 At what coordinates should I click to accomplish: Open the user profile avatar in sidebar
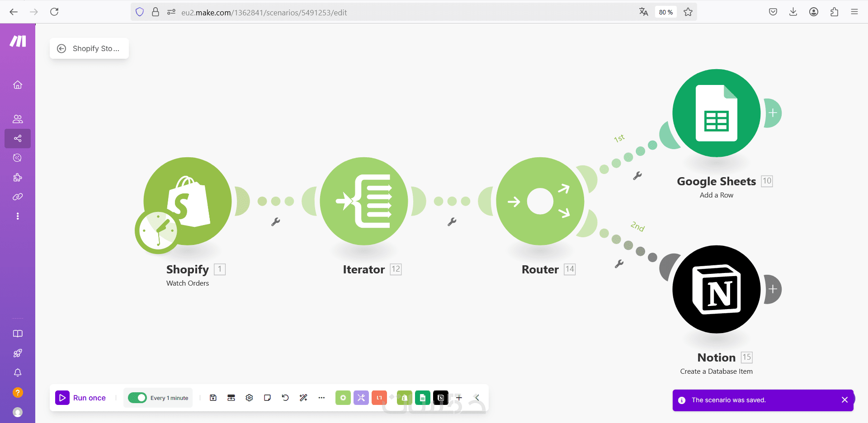point(18,412)
